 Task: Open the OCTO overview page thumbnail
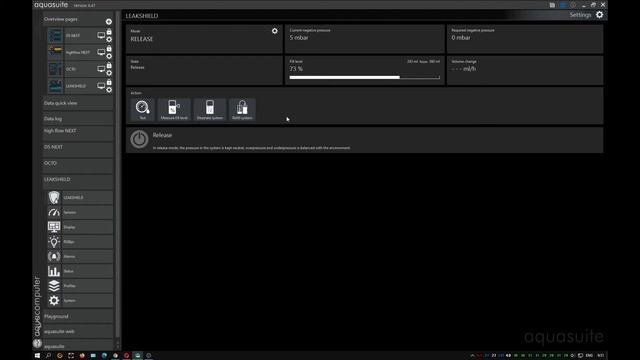(55, 69)
